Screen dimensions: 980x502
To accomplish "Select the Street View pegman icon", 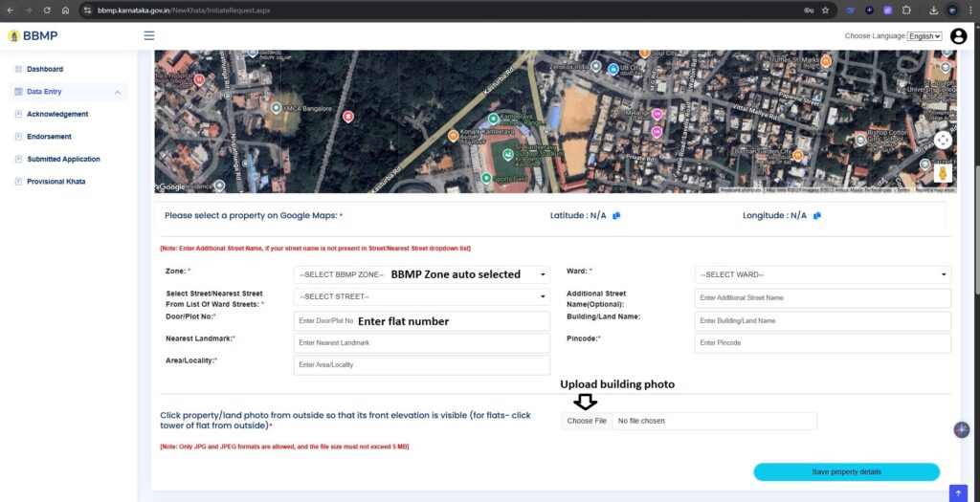I will point(943,173).
